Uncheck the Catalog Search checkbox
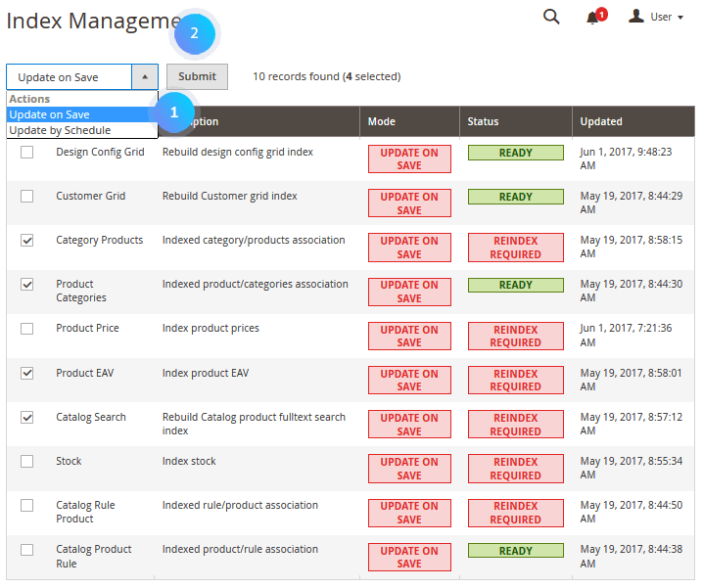Image resolution: width=703 pixels, height=588 pixels. (x=26, y=417)
